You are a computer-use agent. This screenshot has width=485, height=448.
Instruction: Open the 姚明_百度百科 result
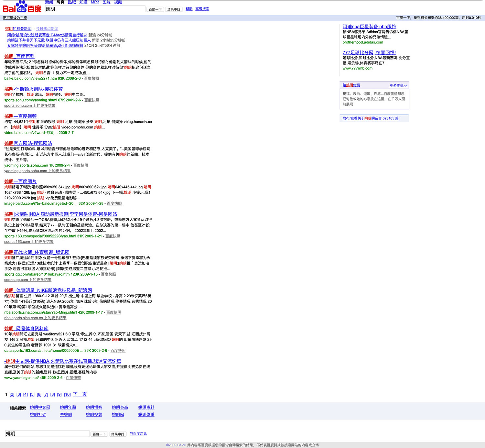[19, 56]
